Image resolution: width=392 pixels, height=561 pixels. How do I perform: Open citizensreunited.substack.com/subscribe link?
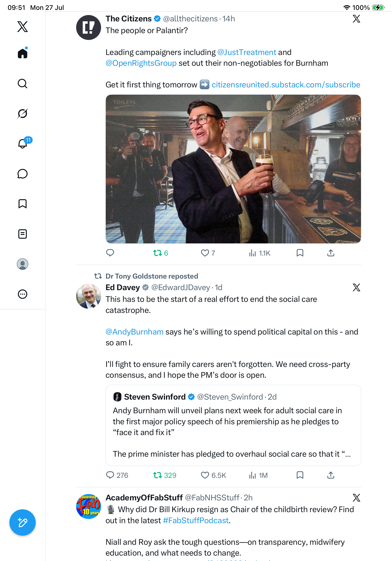tap(286, 85)
